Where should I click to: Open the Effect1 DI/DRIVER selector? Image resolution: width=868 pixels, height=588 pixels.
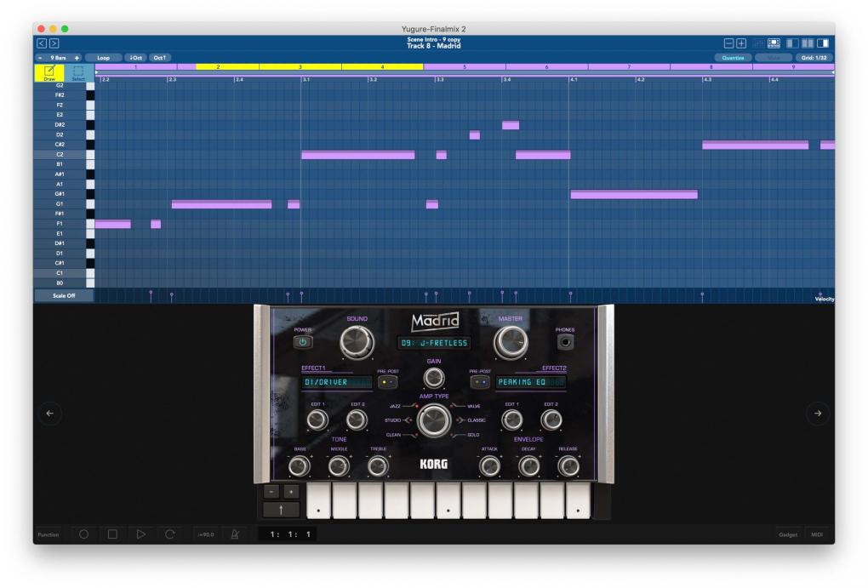tap(337, 382)
